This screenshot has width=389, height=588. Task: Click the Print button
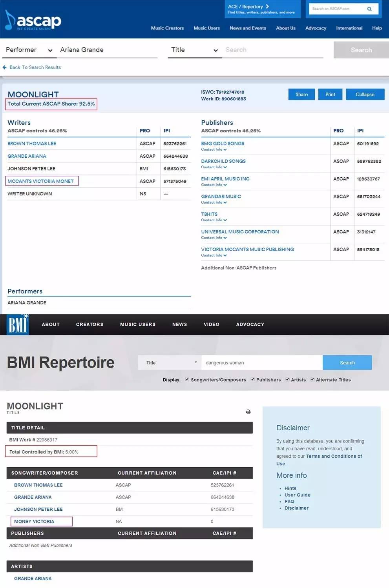click(x=330, y=95)
